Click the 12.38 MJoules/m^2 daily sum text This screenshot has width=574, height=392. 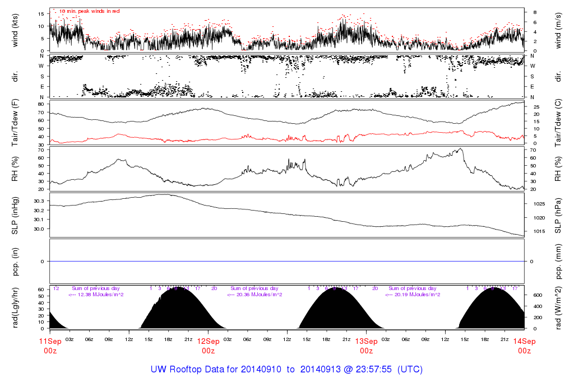pos(96,295)
